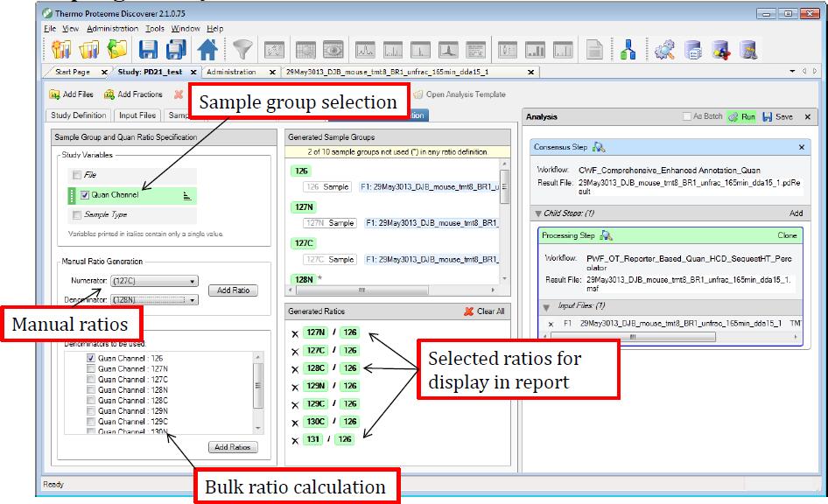Open the Numerator dropdown

pos(192,281)
